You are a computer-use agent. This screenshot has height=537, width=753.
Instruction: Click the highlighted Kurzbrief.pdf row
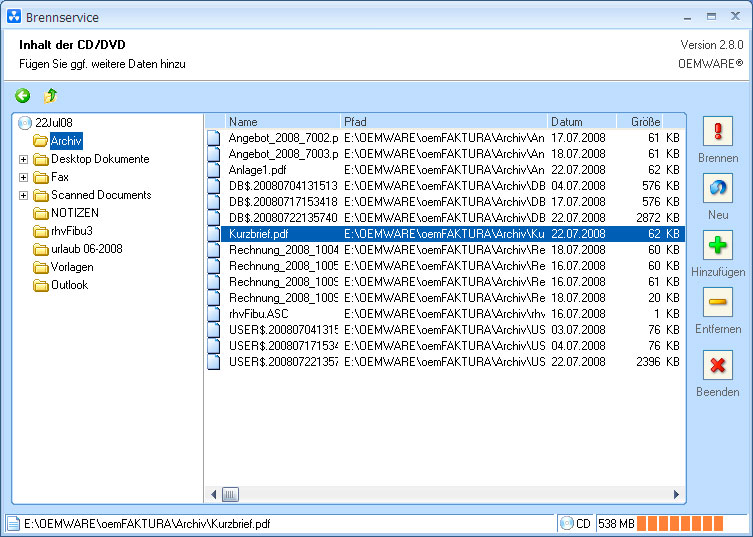[453, 234]
